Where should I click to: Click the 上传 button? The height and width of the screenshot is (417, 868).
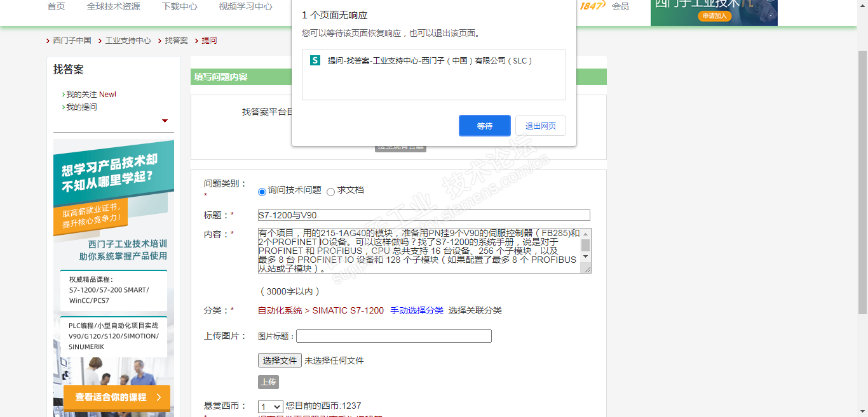coord(268,382)
